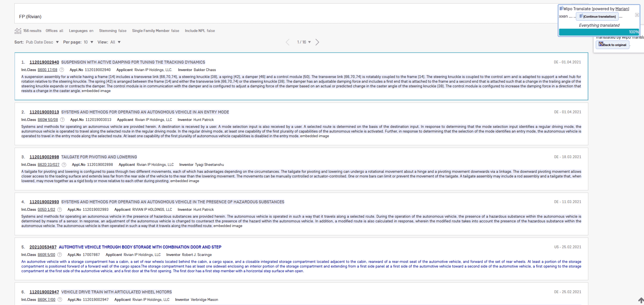
Task: Open patent 20210053497
Action: [43, 247]
